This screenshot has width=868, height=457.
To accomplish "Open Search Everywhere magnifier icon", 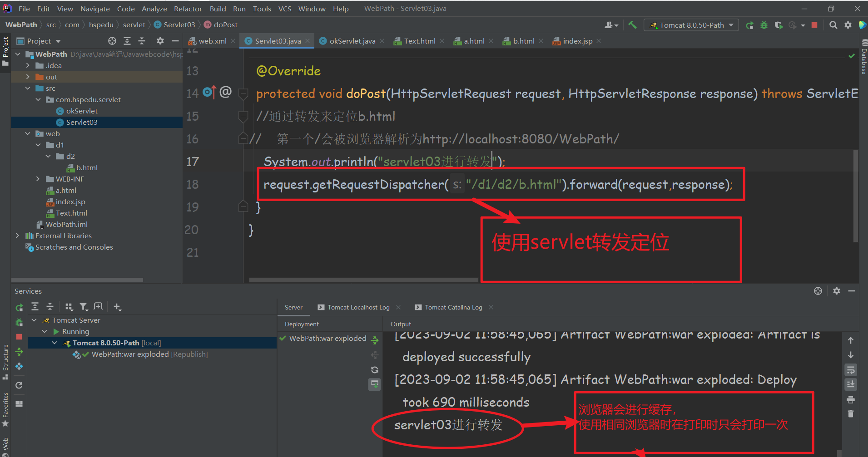I will point(833,25).
